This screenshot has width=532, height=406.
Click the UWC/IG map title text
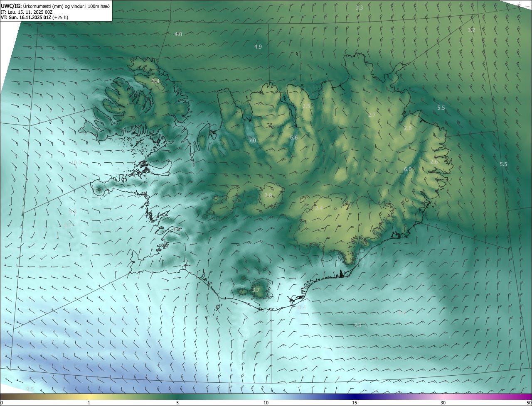click(55, 6)
